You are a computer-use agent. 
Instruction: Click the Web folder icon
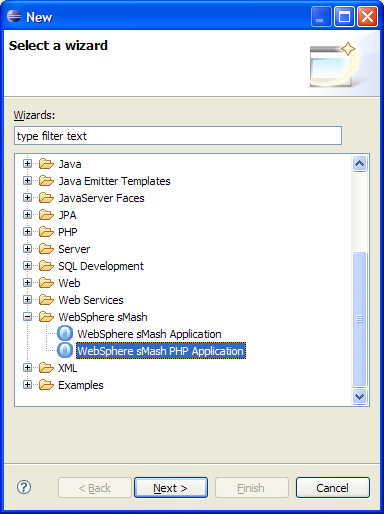[x=46, y=283]
